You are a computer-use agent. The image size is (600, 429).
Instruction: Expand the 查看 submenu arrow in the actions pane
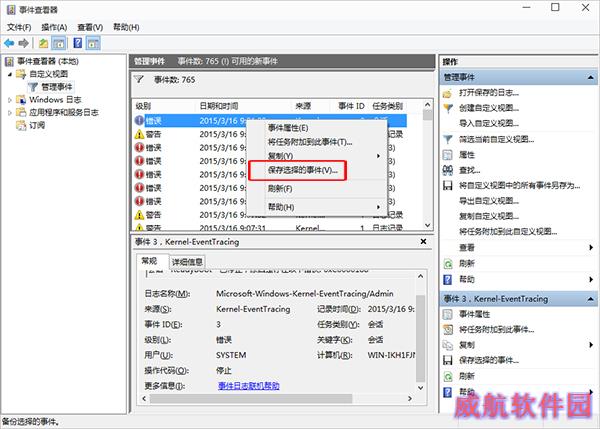(591, 248)
